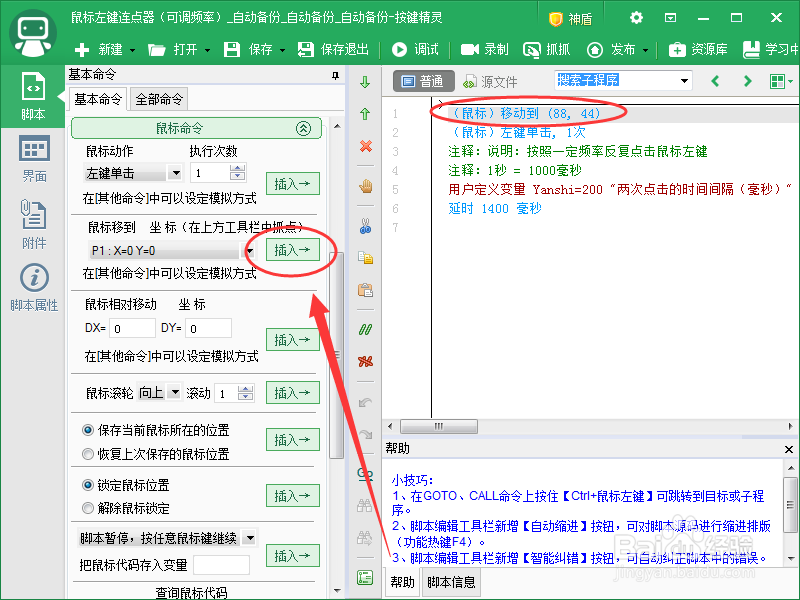Expand the 脚本暂停，按任意鼠标键继续 dropdown
The image size is (800, 600).
[249, 538]
